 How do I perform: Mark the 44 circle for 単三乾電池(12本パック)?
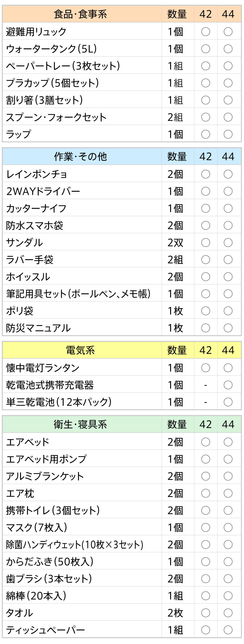[228, 402]
